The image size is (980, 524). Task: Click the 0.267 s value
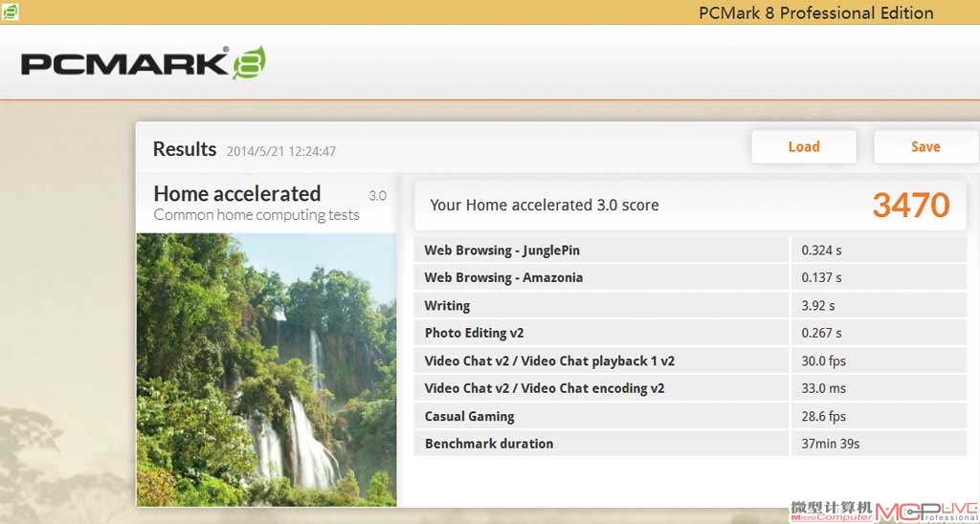click(821, 333)
